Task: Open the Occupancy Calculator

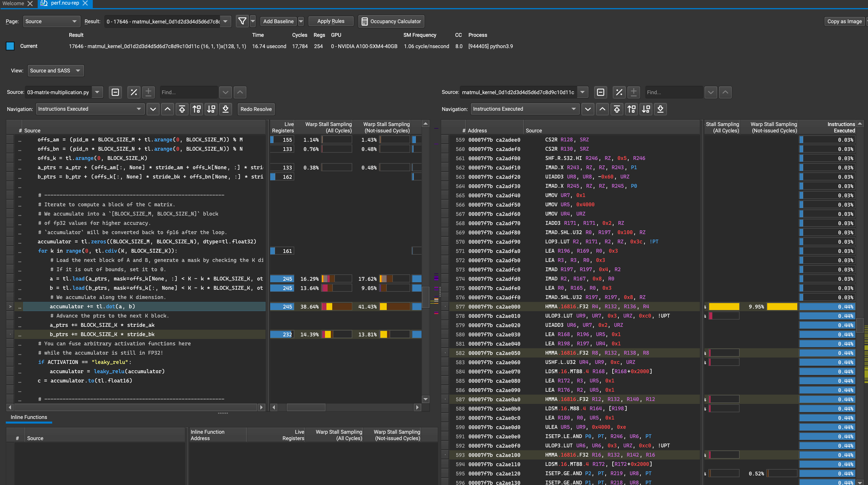Action: click(x=391, y=21)
